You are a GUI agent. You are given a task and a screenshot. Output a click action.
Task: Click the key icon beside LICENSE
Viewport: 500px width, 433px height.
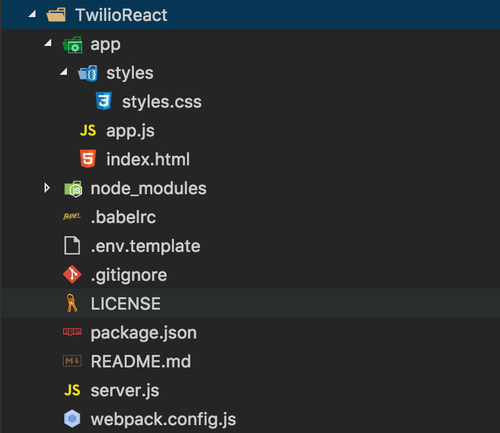click(72, 303)
